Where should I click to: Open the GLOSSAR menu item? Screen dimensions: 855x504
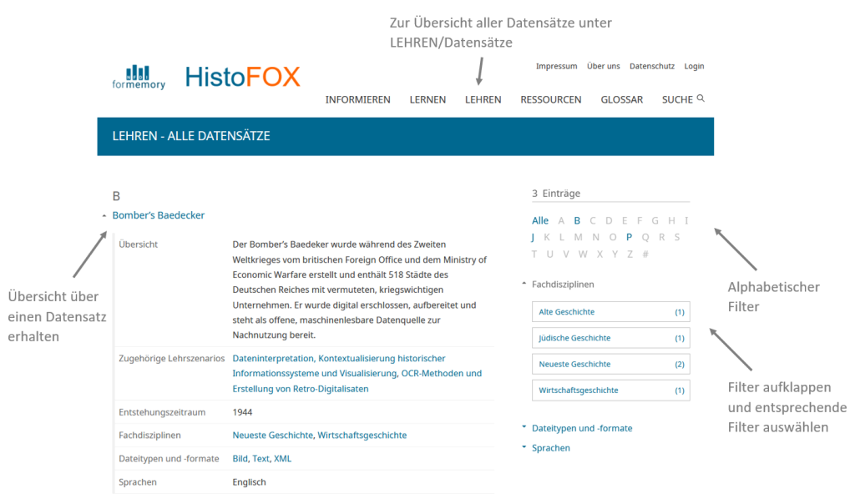pos(621,99)
